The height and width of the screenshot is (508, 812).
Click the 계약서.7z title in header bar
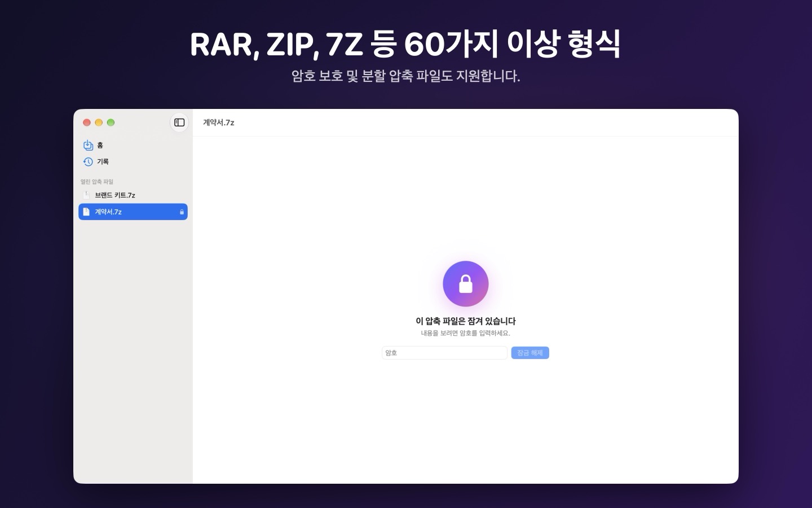point(219,122)
